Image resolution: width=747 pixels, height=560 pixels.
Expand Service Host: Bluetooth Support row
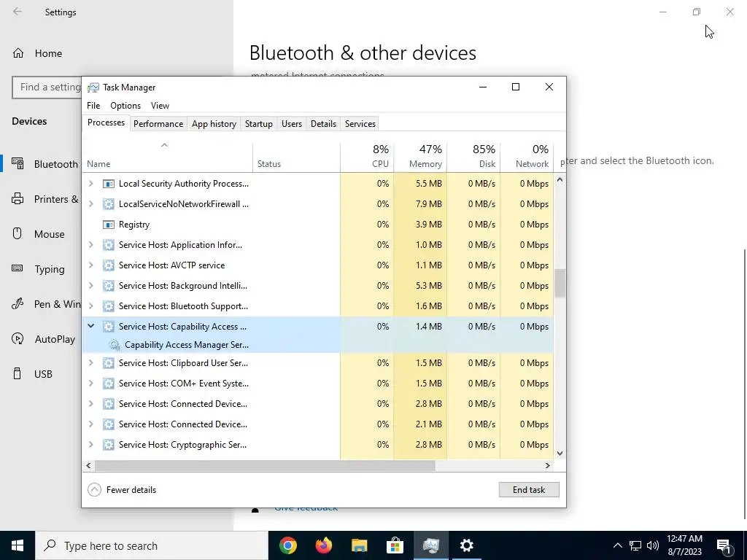pos(91,307)
